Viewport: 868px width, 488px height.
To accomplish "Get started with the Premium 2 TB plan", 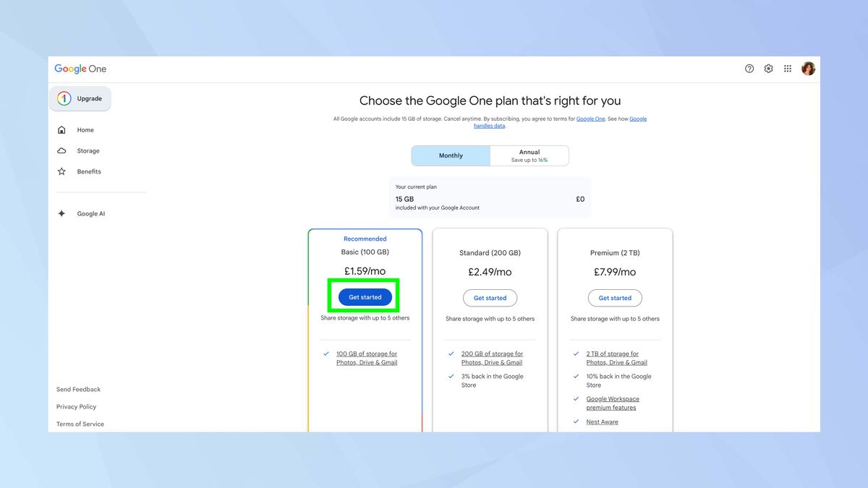I will click(x=615, y=297).
